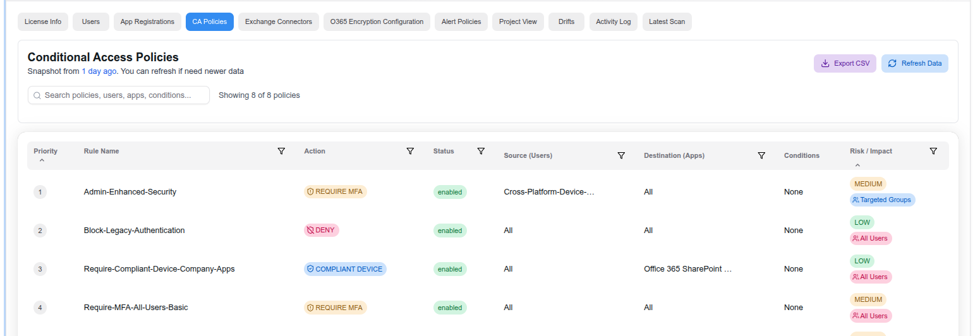Viewport: 980px width, 336px height.
Task: Select the Admin-Enhanced-Security policy row
Action: (x=130, y=192)
